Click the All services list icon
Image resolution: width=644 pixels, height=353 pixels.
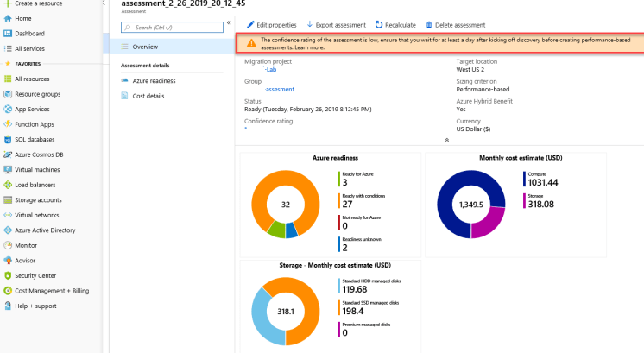coord(8,48)
